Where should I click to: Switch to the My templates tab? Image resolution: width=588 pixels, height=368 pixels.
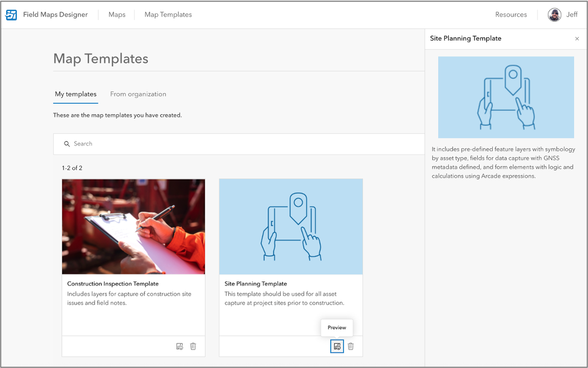click(x=76, y=94)
